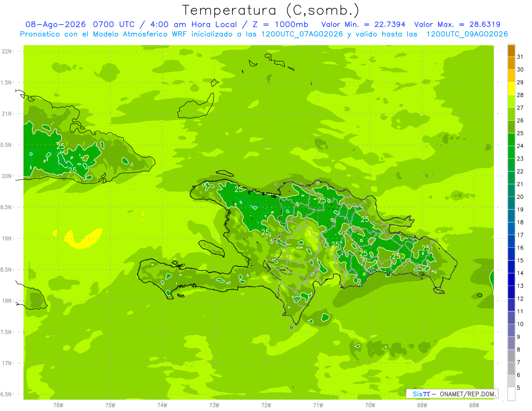Click the '70W' longitude axis label
The width and height of the screenshot is (532, 411).
tap(370, 405)
